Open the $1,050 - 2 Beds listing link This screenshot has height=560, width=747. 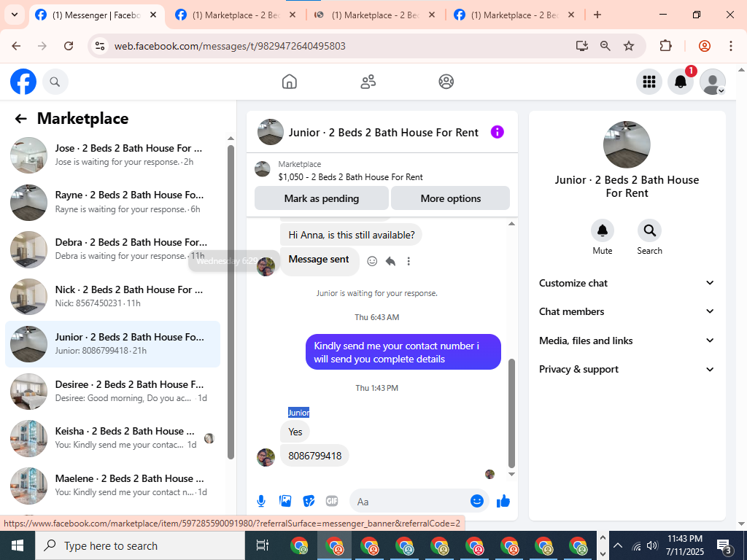click(x=350, y=177)
